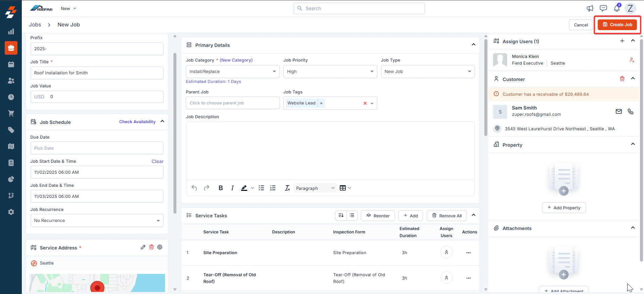Open the Job Category dropdown
644x294 pixels.
tap(232, 71)
